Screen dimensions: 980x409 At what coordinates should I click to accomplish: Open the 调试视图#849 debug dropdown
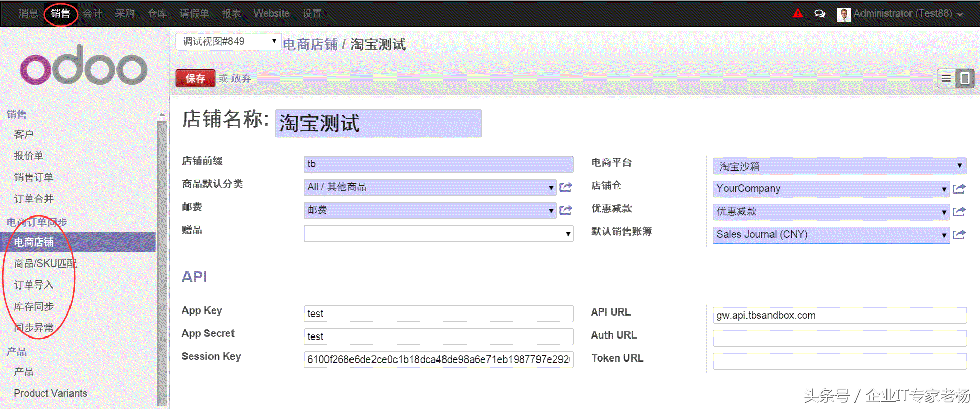(228, 41)
